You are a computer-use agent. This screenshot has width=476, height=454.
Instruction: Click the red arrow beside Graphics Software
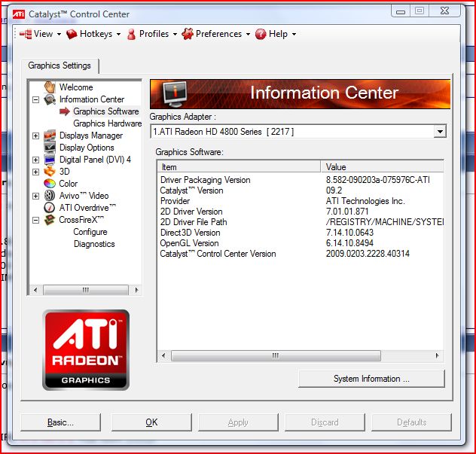(65, 111)
